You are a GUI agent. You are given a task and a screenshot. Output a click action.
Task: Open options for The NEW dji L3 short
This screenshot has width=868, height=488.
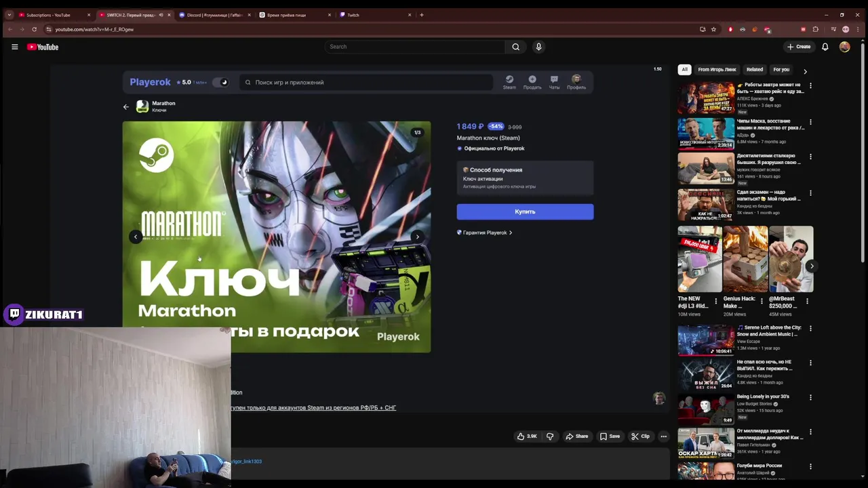[x=716, y=301]
